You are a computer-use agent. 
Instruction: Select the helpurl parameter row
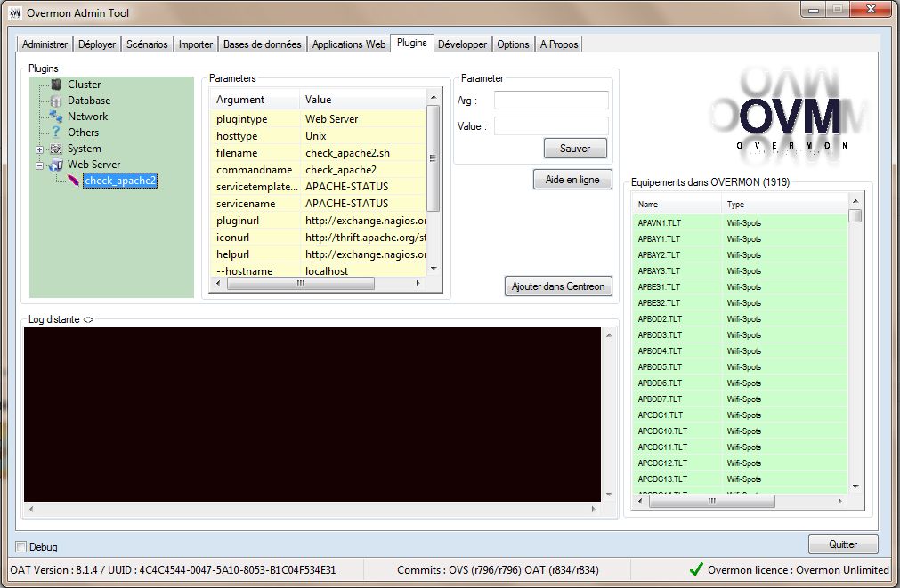[319, 254]
